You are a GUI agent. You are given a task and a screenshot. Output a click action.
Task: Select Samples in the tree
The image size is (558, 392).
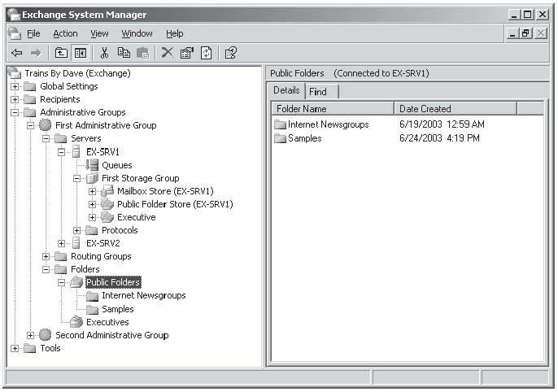(118, 309)
